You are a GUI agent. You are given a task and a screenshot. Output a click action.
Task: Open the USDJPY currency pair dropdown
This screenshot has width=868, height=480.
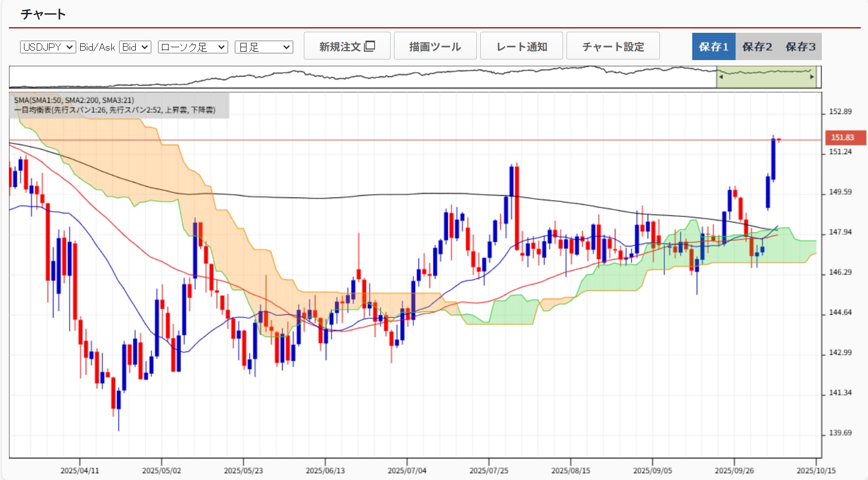[48, 47]
